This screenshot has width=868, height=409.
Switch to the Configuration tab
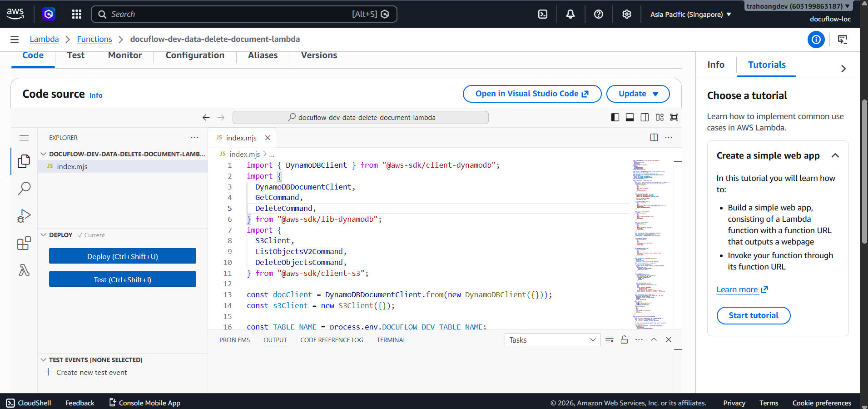click(195, 55)
